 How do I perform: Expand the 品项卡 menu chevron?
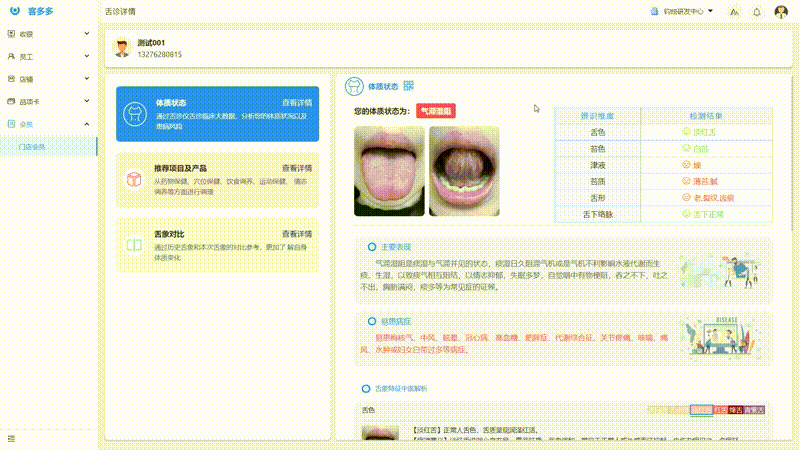tap(87, 101)
